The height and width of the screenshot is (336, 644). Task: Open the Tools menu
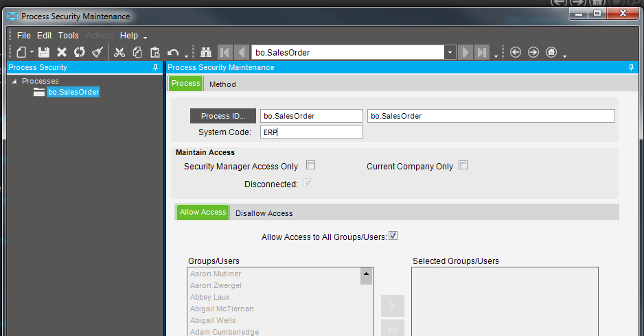pyautogui.click(x=68, y=36)
